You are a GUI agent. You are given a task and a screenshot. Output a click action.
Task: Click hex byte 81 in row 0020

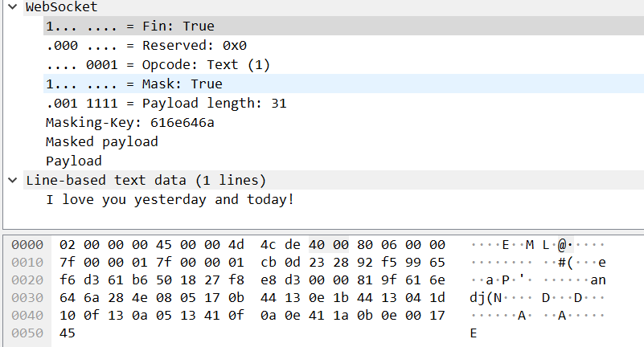[x=365, y=280]
